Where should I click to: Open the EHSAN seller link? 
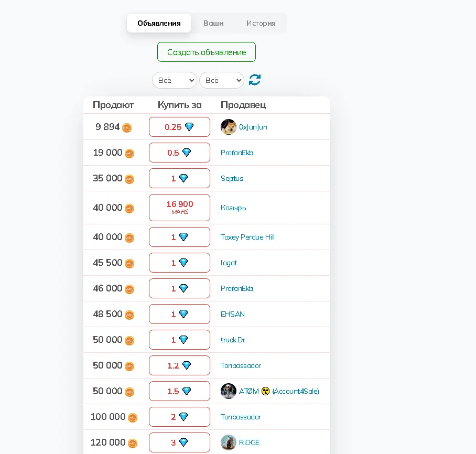[x=233, y=314]
